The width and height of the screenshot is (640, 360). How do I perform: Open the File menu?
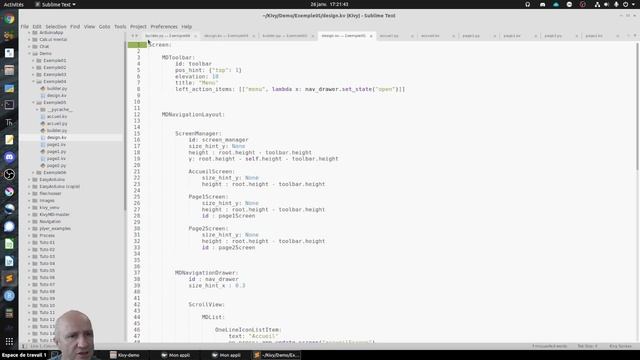click(x=24, y=27)
